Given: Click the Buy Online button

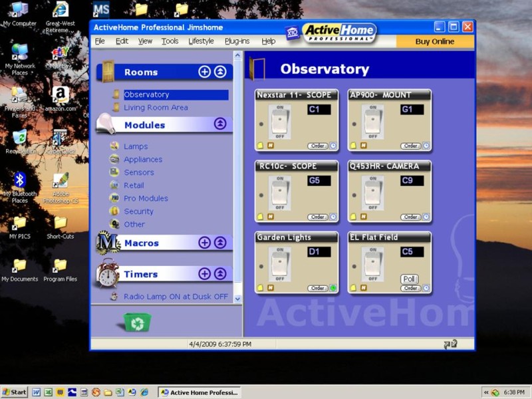Looking at the screenshot, I should click(x=435, y=41).
